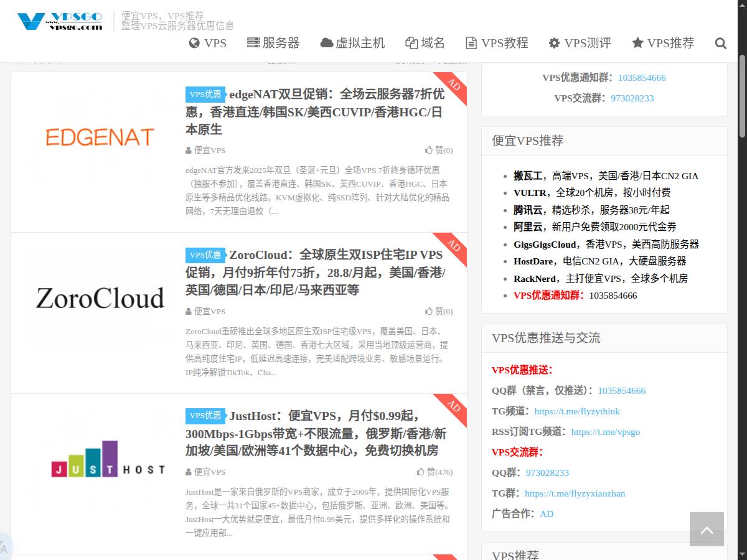Click the search magnifier icon in navbar
This screenshot has height=560, width=747.
pos(720,43)
